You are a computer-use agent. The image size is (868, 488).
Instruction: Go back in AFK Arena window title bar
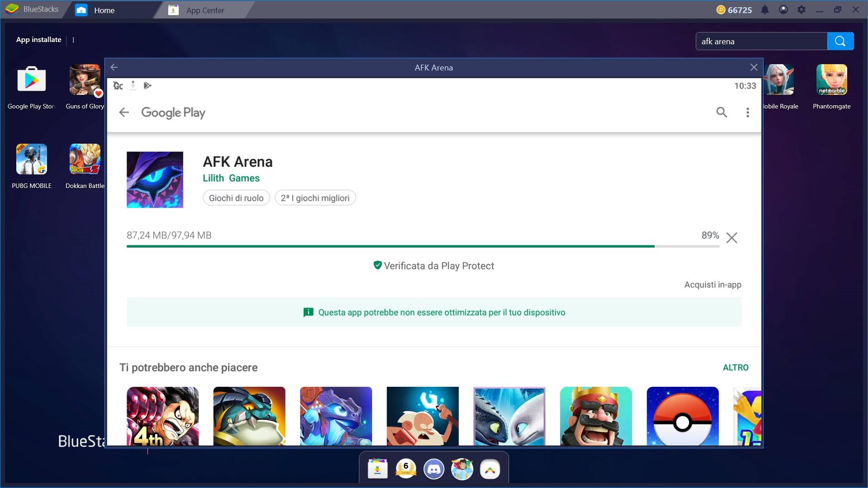pyautogui.click(x=114, y=67)
